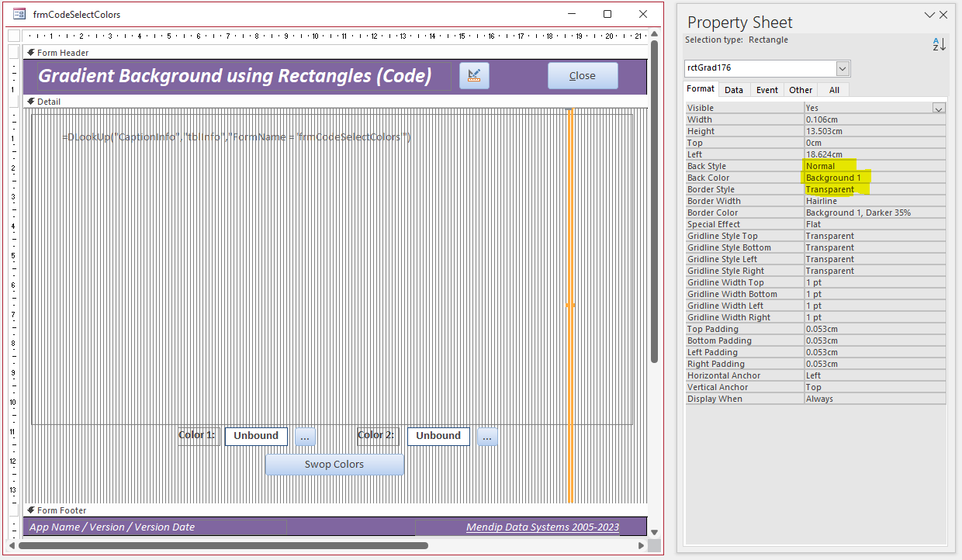Click the Vertical Anchor value Top

click(x=875, y=387)
